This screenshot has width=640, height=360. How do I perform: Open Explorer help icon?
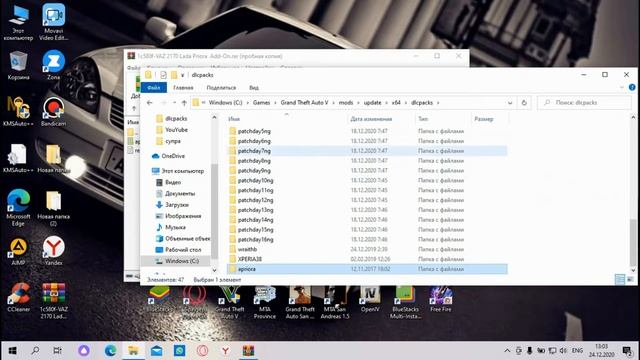tap(632, 87)
